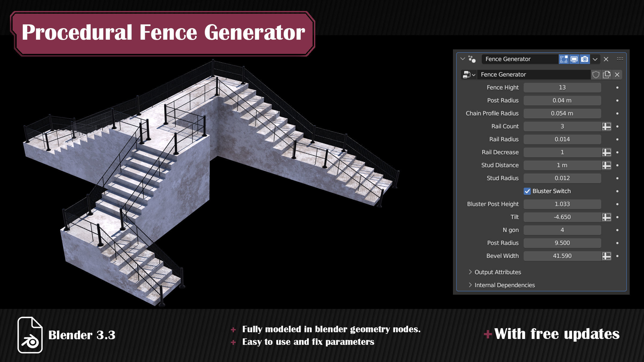Viewport: 644px width, 362px height.
Task: Toggle attribute input for Tilt
Action: click(x=606, y=217)
